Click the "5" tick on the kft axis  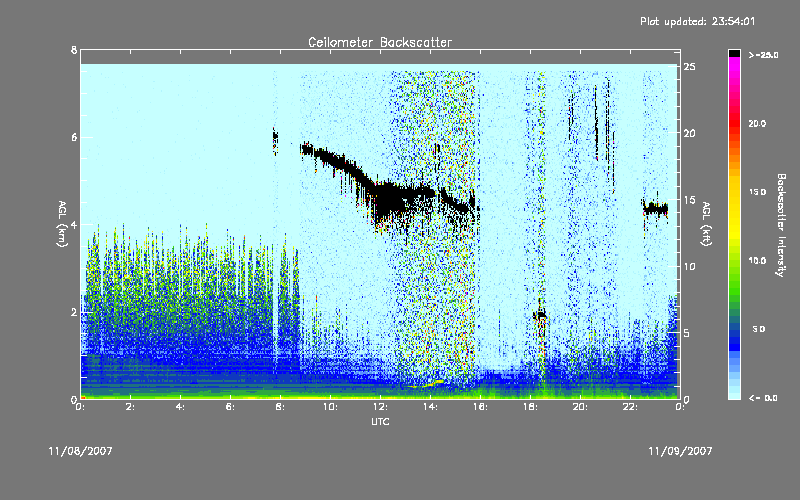pos(687,333)
